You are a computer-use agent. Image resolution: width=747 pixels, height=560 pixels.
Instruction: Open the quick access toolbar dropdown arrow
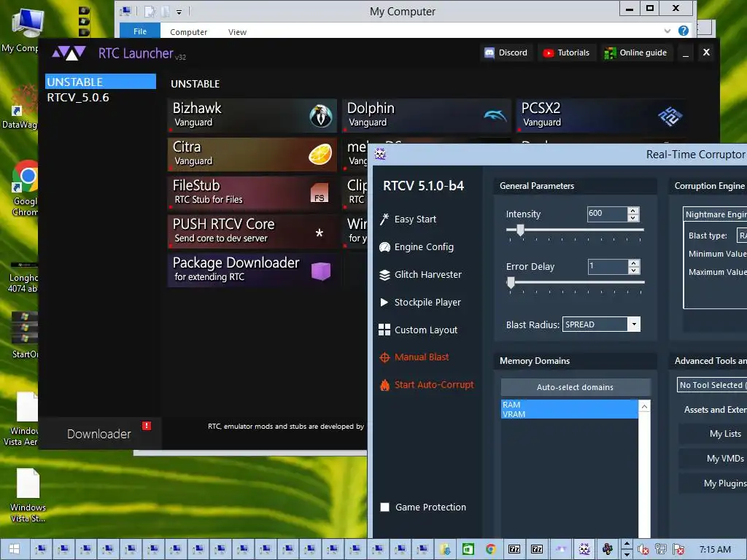click(x=179, y=12)
